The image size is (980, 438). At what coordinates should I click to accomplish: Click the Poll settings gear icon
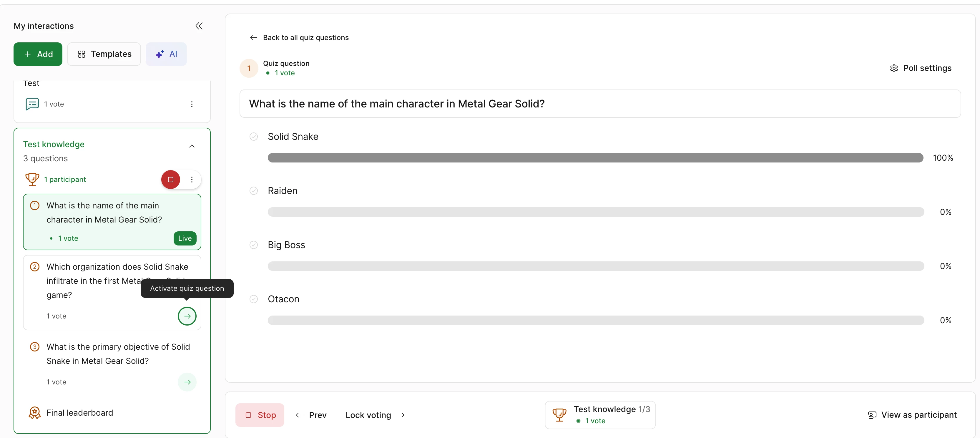[894, 68]
